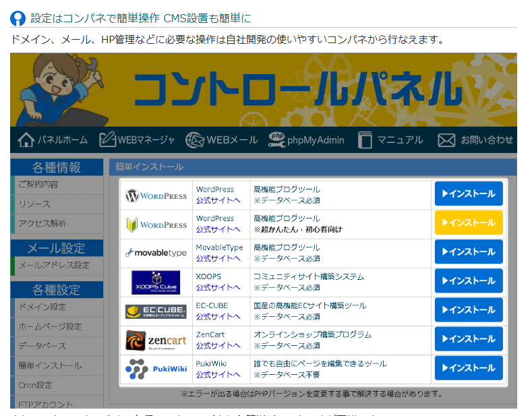Open 公式サイトへ link for ZenCart
Image resolution: width=532 pixels, height=416 pixels.
(x=218, y=346)
